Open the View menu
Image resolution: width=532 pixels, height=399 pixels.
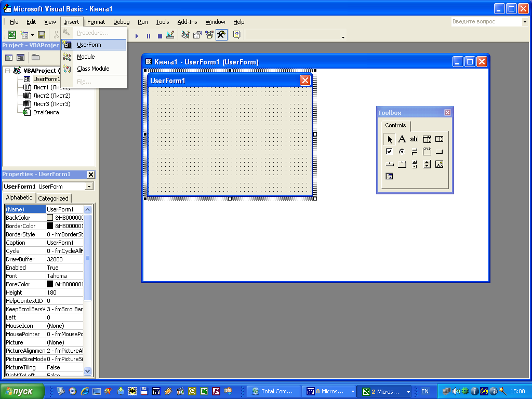(50, 22)
